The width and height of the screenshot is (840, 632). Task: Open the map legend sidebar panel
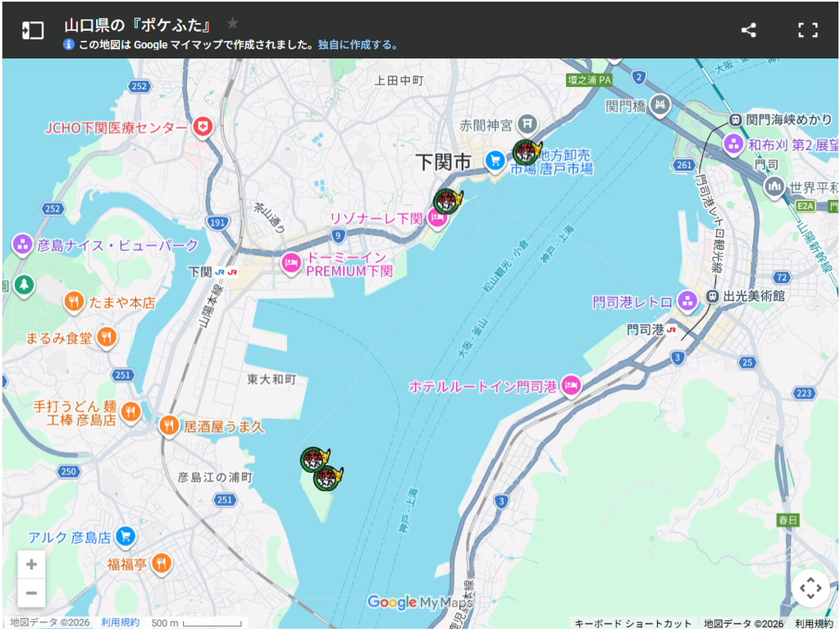pos(33,30)
